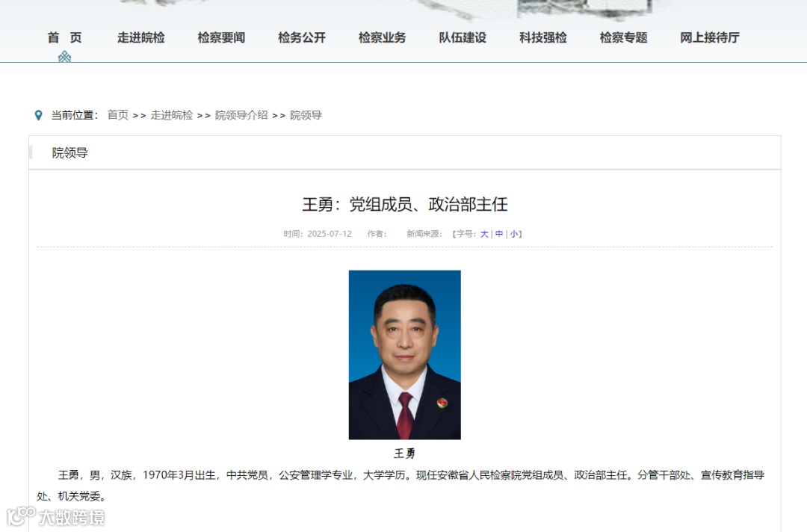Go to the 检察专题 section
Viewport: 807px width, 532px height.
[623, 37]
